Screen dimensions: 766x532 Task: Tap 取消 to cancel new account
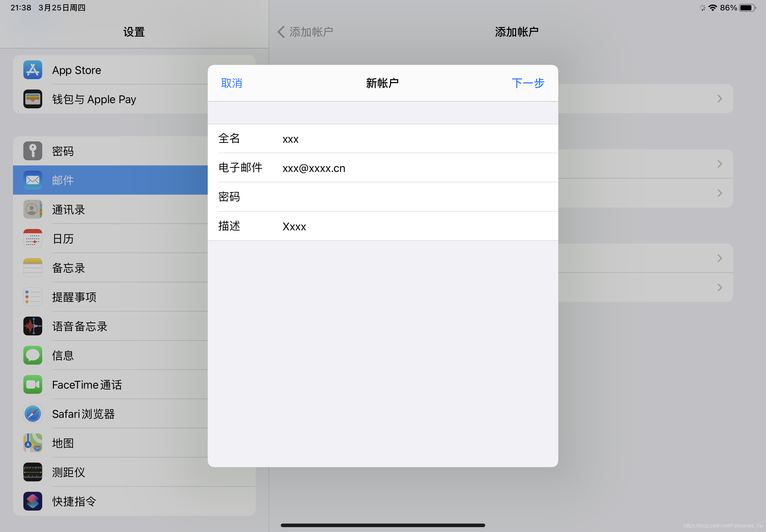point(231,83)
